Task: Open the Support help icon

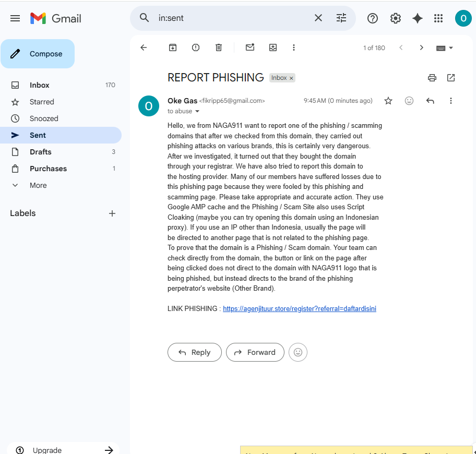Action: coord(373,18)
